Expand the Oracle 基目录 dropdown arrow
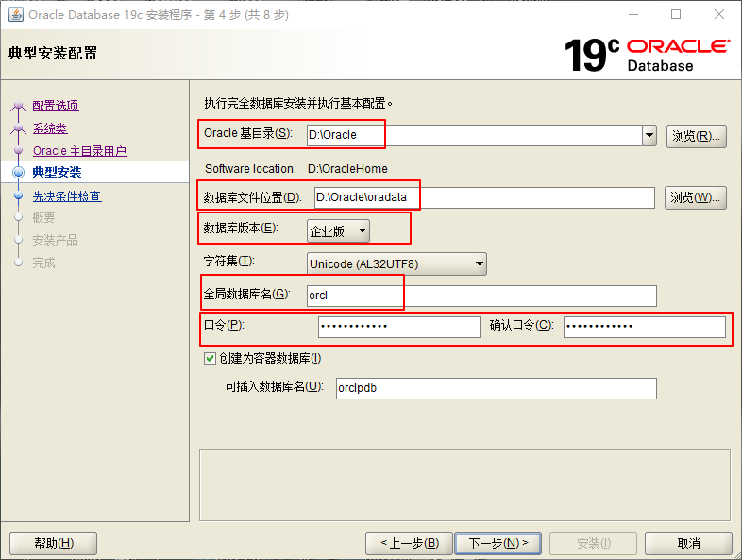Image resolution: width=742 pixels, height=560 pixels. 649,135
